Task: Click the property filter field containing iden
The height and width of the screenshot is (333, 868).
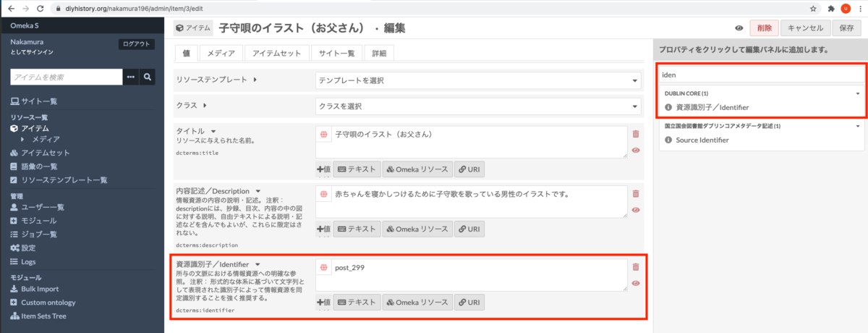Action: 761,75
